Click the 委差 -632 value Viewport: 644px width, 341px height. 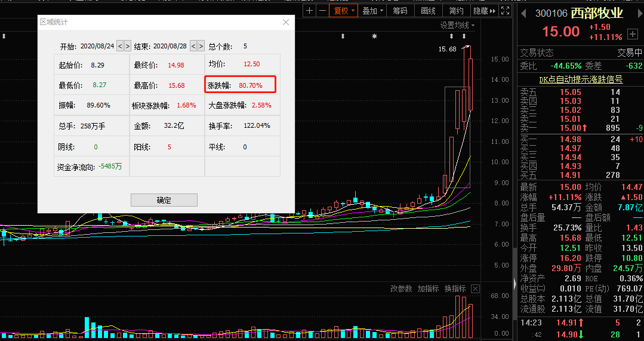(634, 66)
